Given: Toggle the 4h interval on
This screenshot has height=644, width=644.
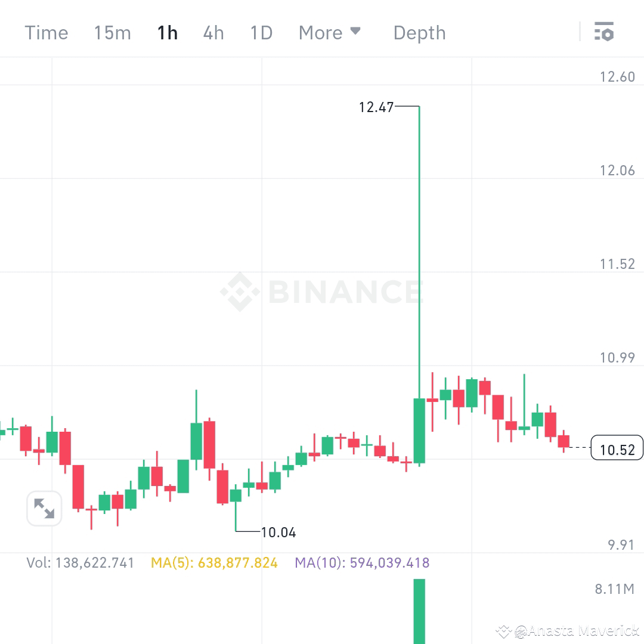Looking at the screenshot, I should click(x=213, y=33).
